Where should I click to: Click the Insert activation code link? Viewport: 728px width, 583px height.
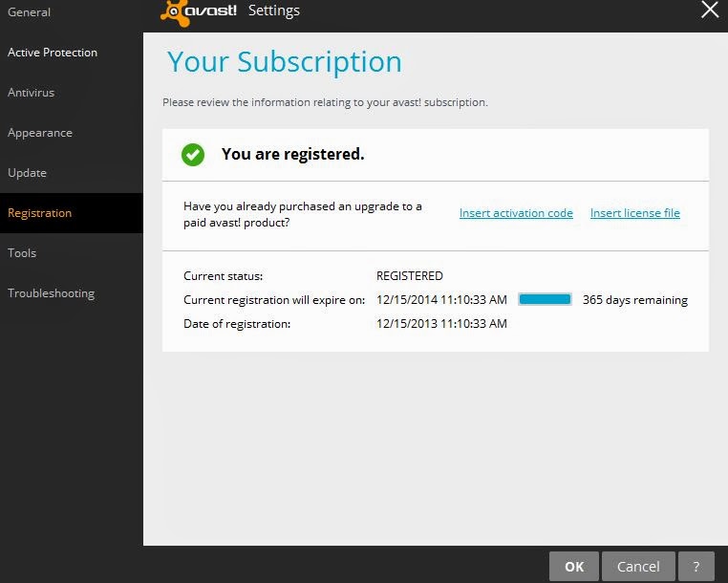(516, 213)
